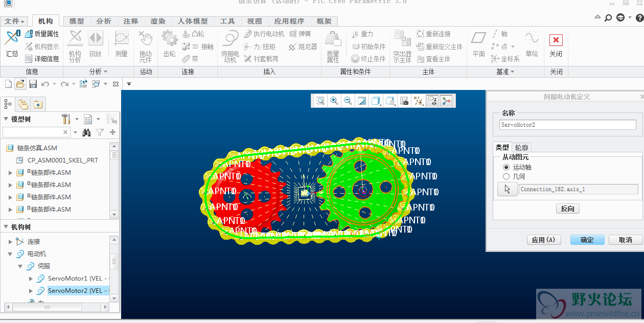This screenshot has height=323, width=644.
Task: Collapse the 伺服 node
Action: (x=20, y=266)
